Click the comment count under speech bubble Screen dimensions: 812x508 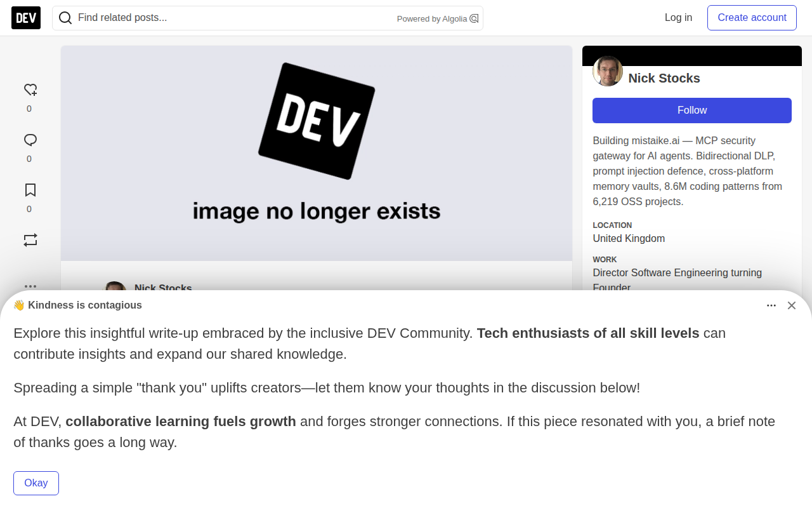click(29, 159)
